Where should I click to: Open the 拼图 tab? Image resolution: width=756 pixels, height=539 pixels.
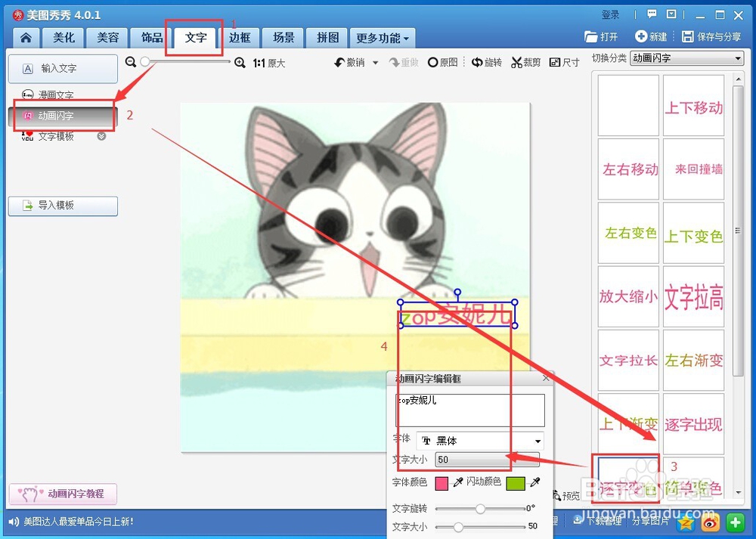point(327,38)
